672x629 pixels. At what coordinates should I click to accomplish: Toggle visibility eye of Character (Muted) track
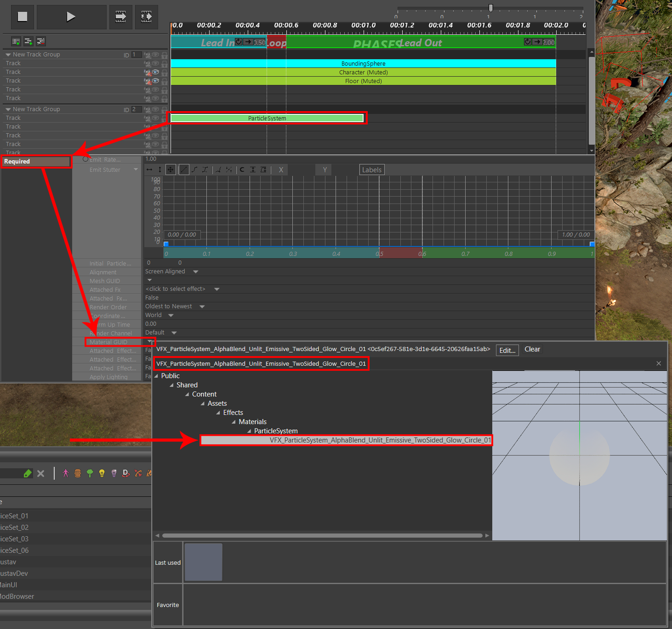[x=155, y=72]
